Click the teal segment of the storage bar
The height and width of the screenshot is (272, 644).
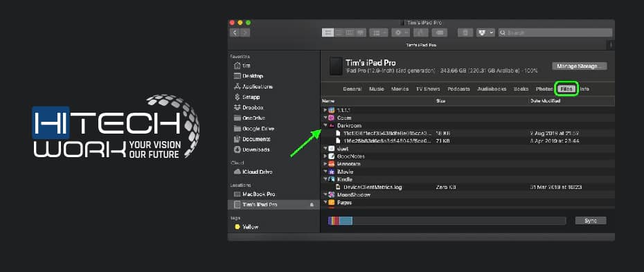[x=346, y=221]
